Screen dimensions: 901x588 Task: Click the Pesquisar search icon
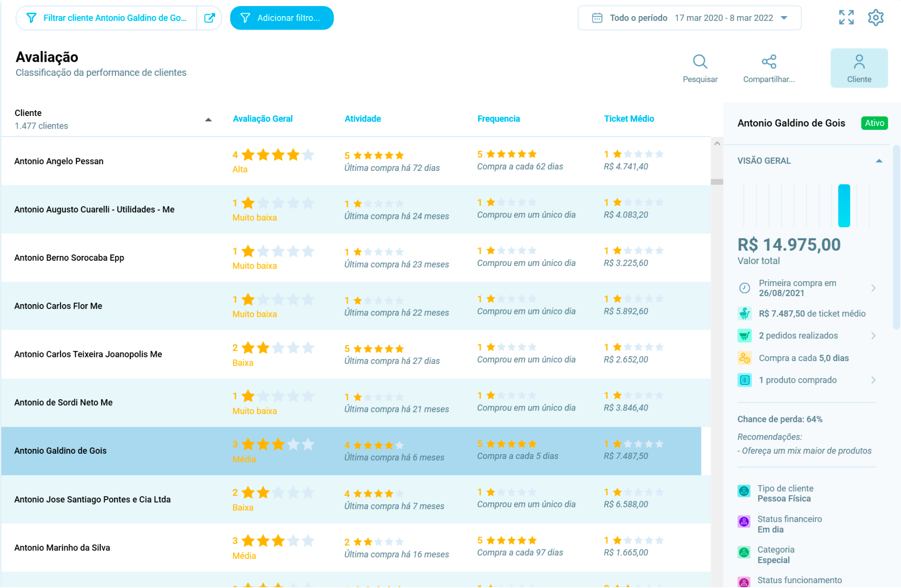[700, 62]
